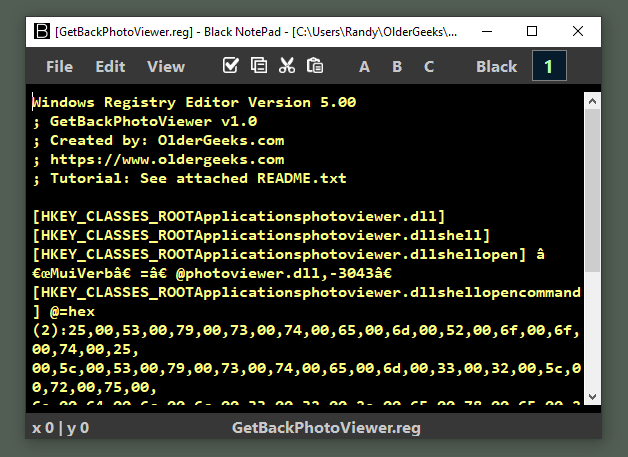
Task: Select preset A in toolbar
Action: click(364, 66)
